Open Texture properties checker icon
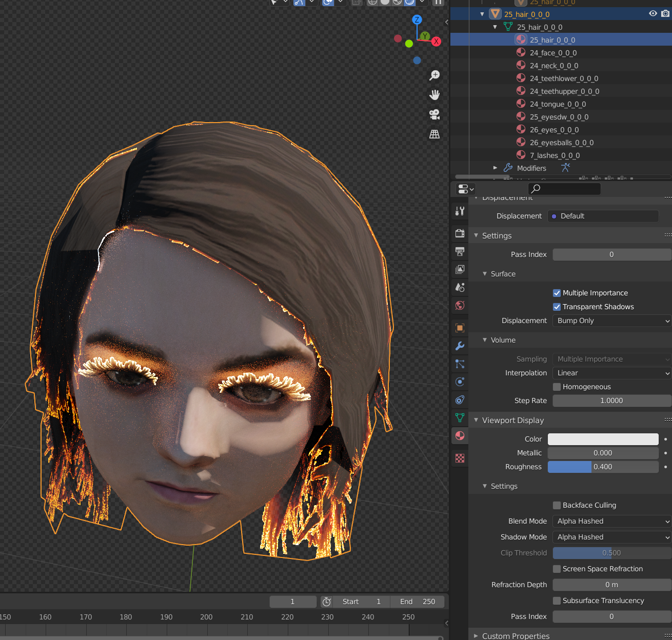 pyautogui.click(x=460, y=458)
